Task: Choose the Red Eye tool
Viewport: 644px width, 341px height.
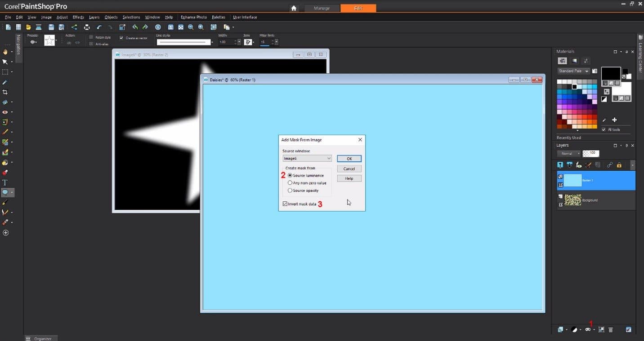Action: point(5,112)
